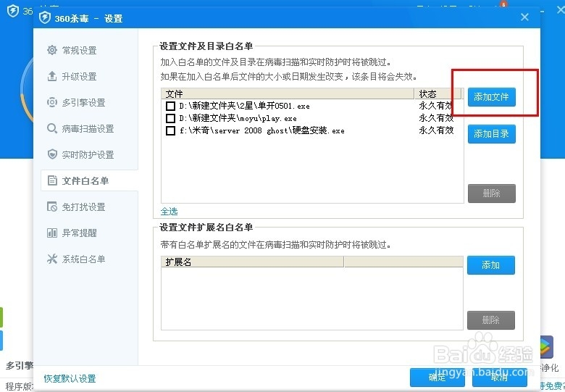This screenshot has height=392, width=565.
Task: Click the chart icon beside 异常提醒
Action: tap(52, 233)
